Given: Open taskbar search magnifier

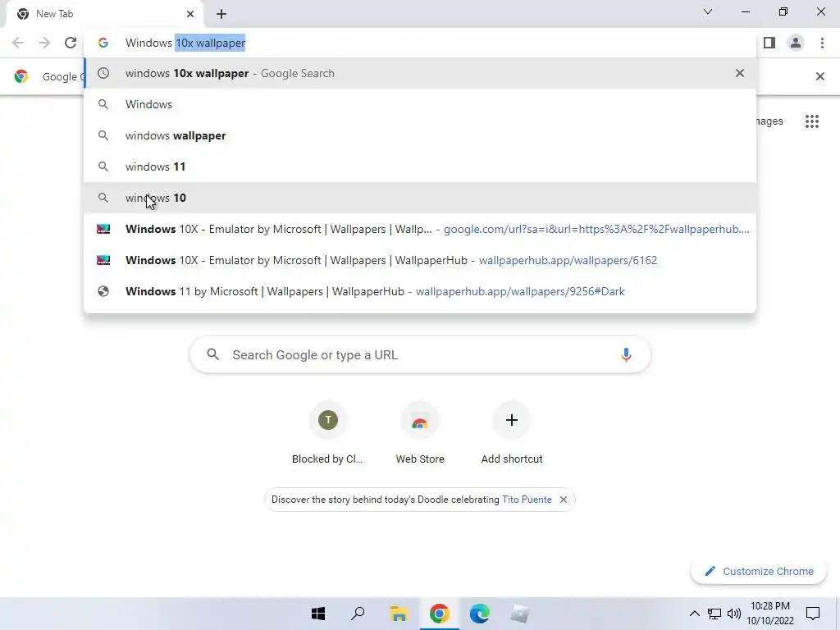Looking at the screenshot, I should 358,614.
